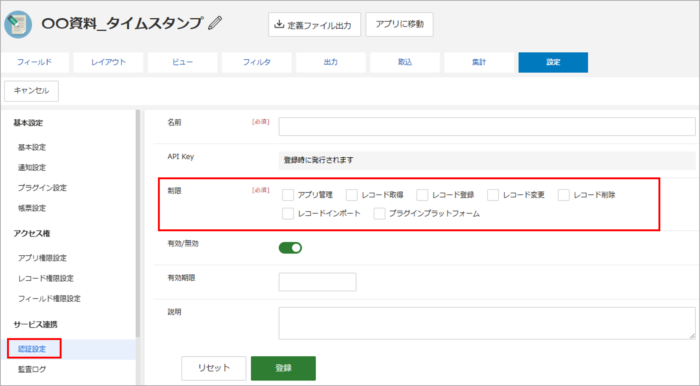Click the app icon beside the title
This screenshot has width=700, height=386.
coord(18,24)
